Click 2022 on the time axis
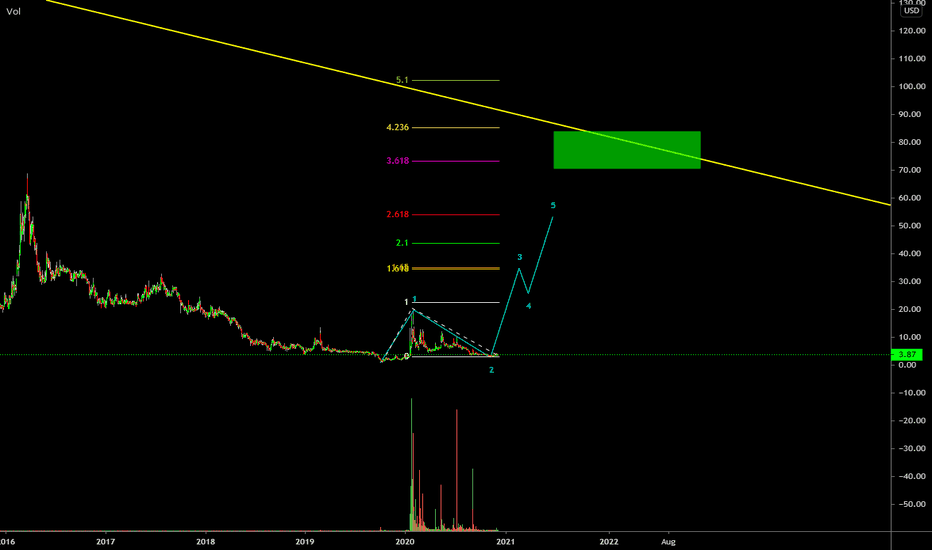Screen dimensions: 932x550 point(609,542)
